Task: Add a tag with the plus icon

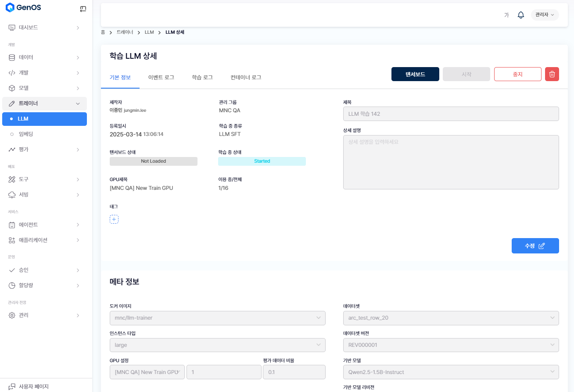Action: [114, 219]
